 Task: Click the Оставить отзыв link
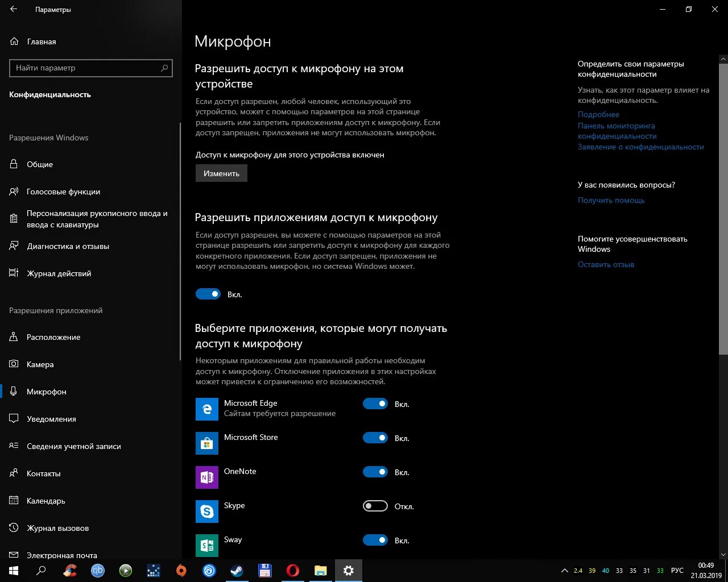pyautogui.click(x=606, y=264)
